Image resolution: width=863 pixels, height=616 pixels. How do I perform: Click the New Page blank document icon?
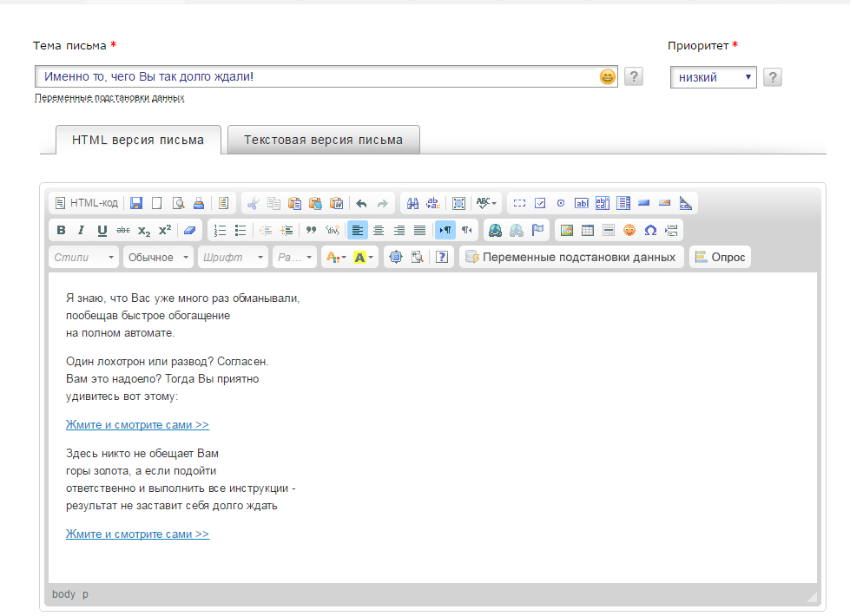point(157,204)
